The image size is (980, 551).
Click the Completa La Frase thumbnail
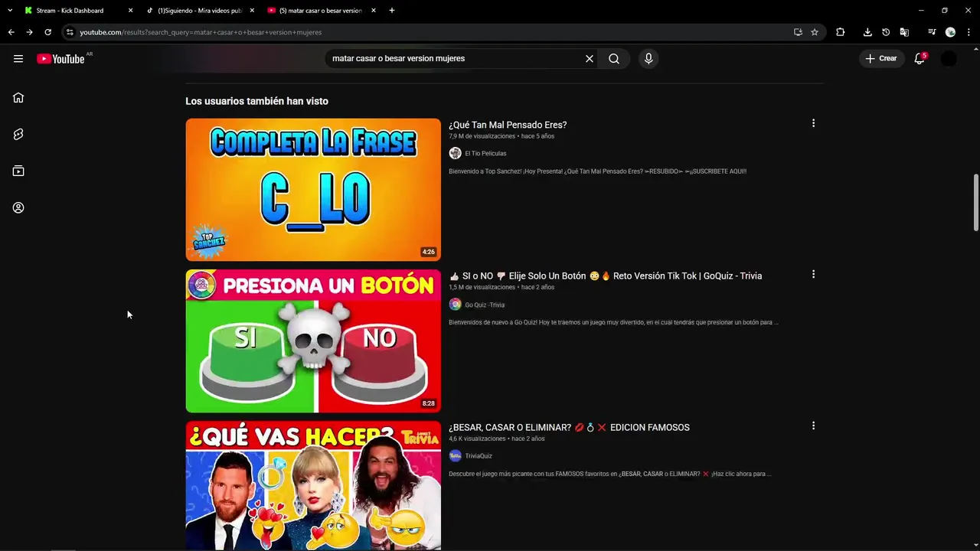tap(313, 190)
